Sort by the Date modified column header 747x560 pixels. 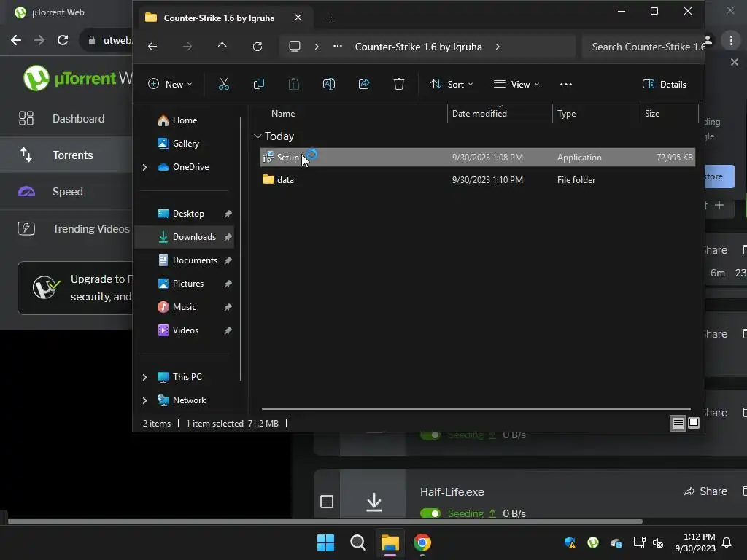point(479,114)
